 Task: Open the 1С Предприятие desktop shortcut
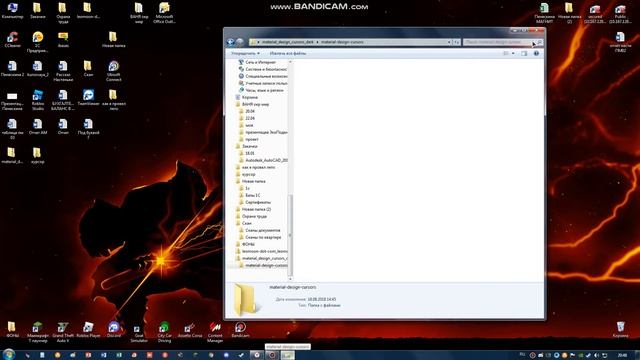38,42
